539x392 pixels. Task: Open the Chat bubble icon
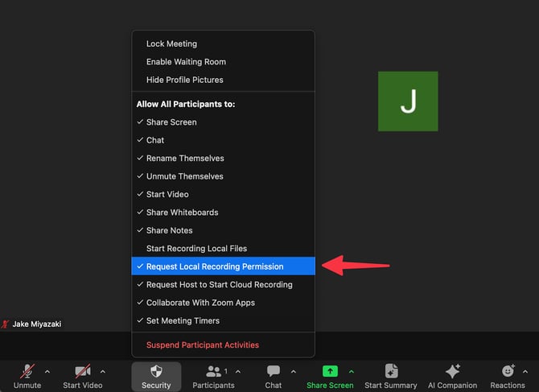point(274,371)
